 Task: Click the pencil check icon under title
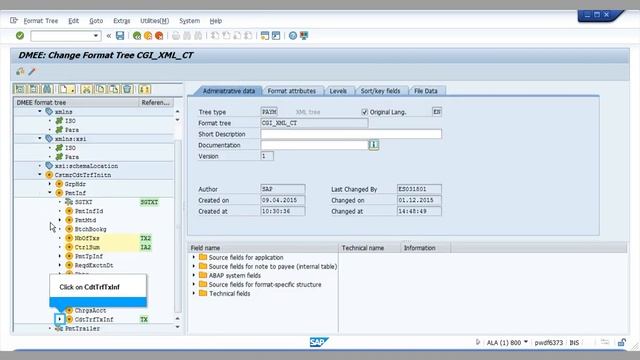point(32,71)
